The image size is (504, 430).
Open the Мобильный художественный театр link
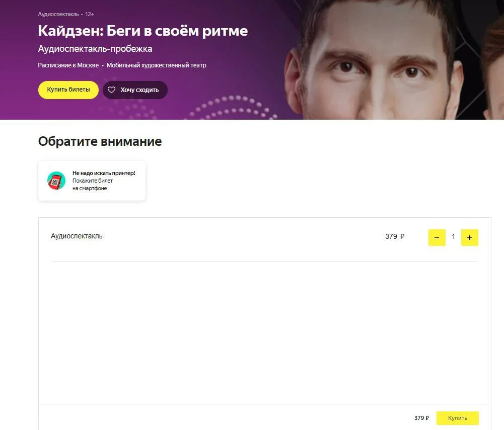pyautogui.click(x=156, y=65)
